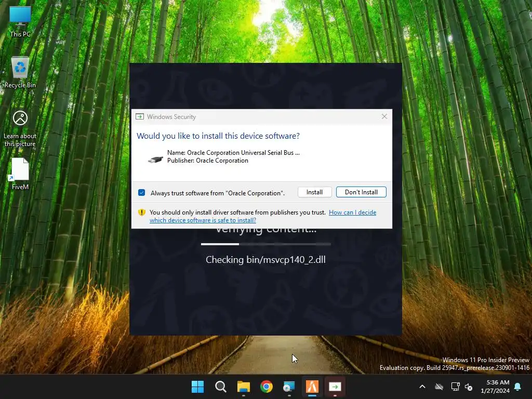Viewport: 532px width, 399px height.
Task: Click the Don't Install button
Action: pos(361,192)
